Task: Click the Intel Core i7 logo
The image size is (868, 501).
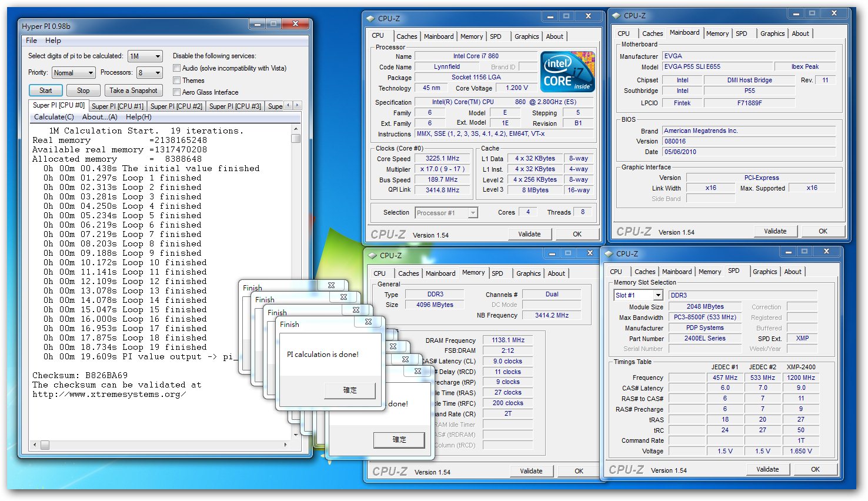Action: pyautogui.click(x=567, y=72)
